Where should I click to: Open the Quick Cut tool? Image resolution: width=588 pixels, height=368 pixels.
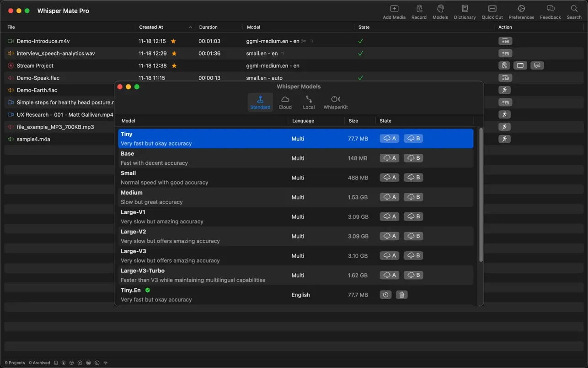click(492, 12)
